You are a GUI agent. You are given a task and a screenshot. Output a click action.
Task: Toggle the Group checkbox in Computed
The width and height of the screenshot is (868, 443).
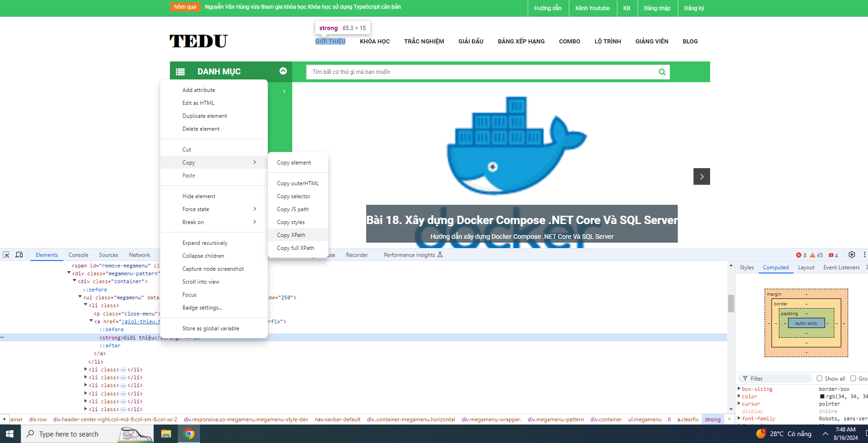coord(853,378)
